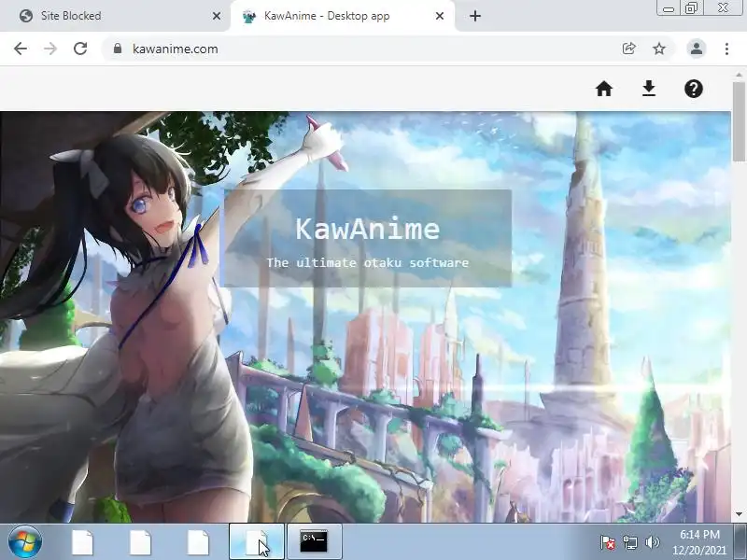Restore down the Chrome window
Screen dimensions: 747x560
(691, 8)
